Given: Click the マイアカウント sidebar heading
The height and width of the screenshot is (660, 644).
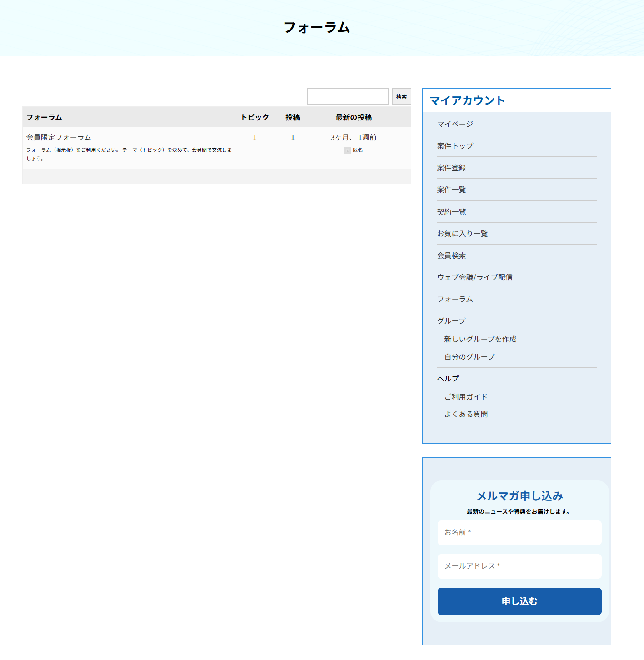Looking at the screenshot, I should click(467, 100).
